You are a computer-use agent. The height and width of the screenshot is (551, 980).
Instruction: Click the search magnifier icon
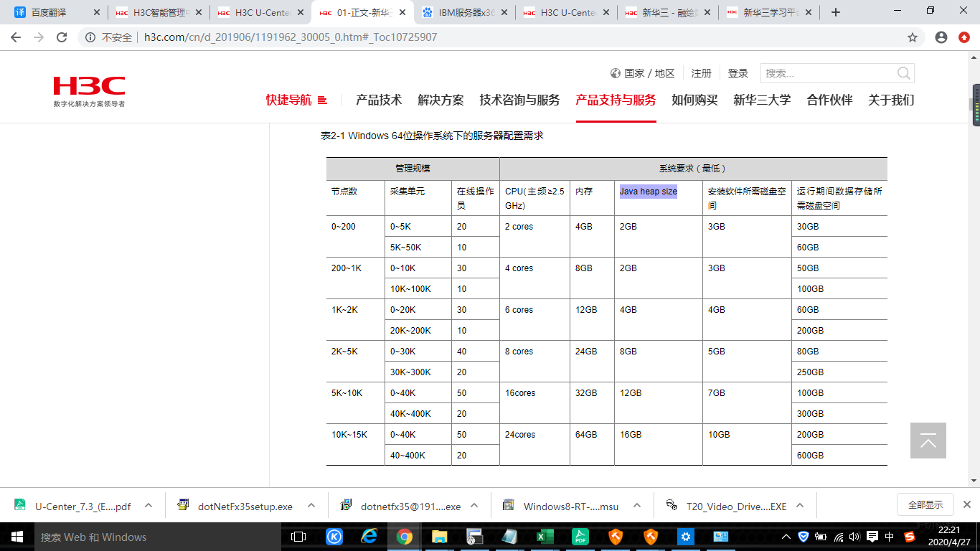(904, 73)
